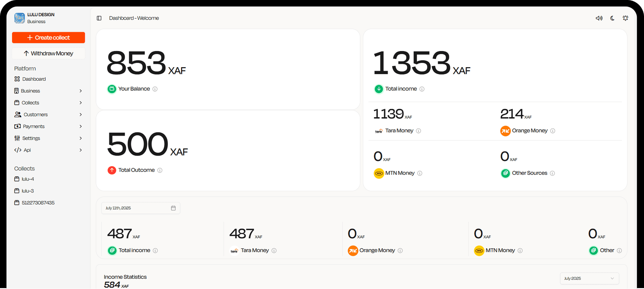The height and width of the screenshot is (289, 644).
Task: Expand the Business menu chevron
Action: [x=80, y=91]
